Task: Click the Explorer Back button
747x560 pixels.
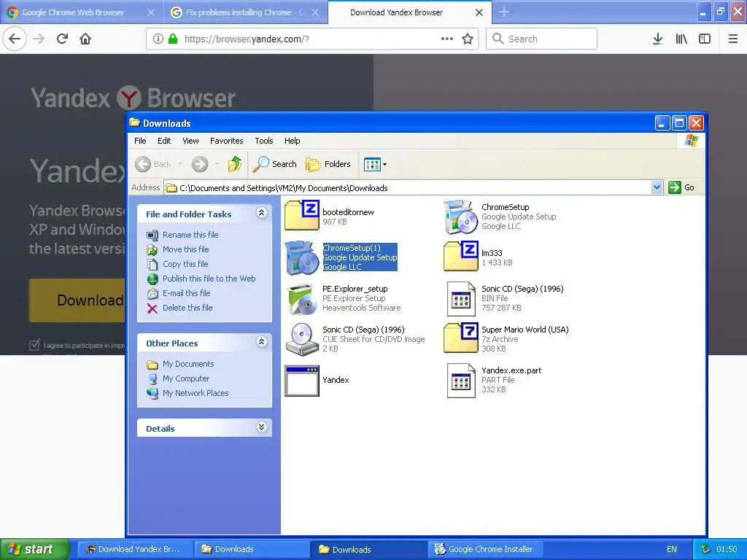Action: [153, 164]
